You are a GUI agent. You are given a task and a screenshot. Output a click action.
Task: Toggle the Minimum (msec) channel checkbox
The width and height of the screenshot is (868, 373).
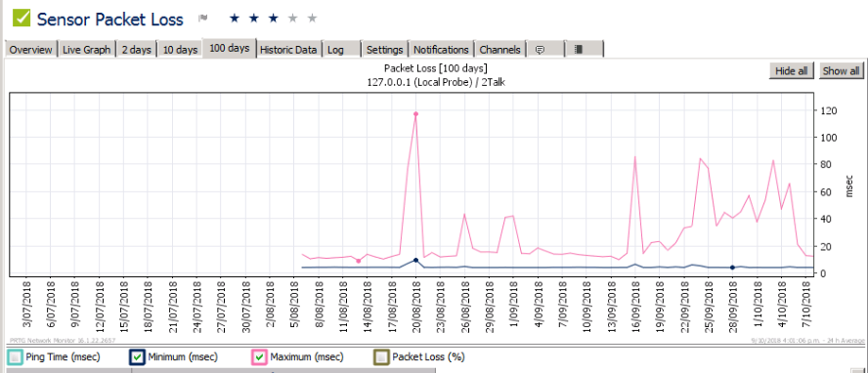pos(137,357)
